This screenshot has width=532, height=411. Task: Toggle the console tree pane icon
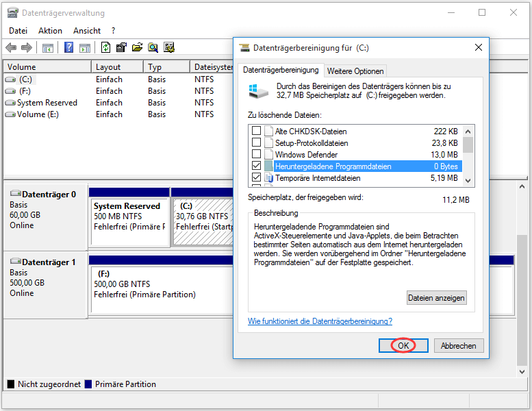point(48,48)
